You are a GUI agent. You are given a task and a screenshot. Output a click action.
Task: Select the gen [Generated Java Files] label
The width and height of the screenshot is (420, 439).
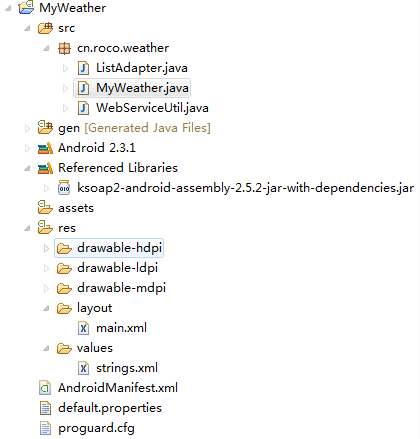134,128
